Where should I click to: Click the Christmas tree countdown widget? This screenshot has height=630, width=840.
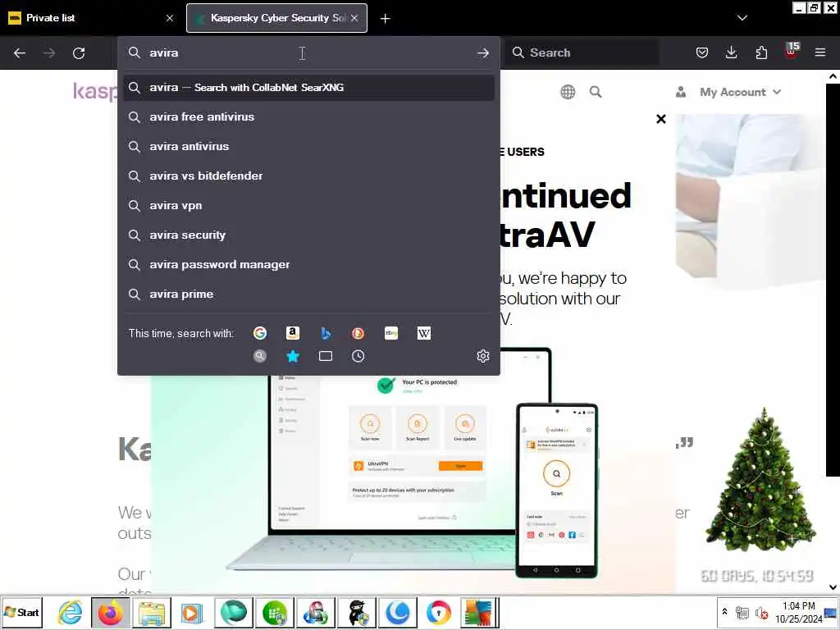(759, 495)
